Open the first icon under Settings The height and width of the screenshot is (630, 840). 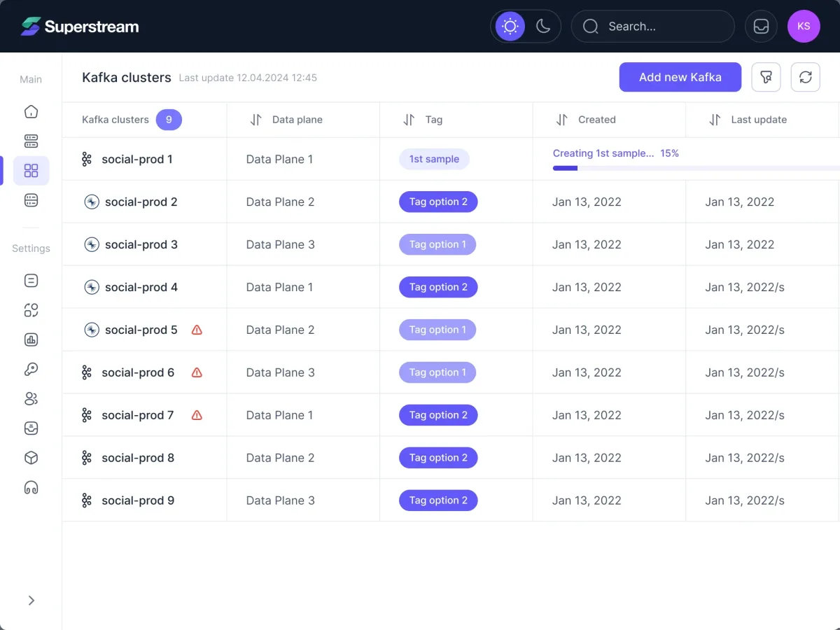(31, 281)
